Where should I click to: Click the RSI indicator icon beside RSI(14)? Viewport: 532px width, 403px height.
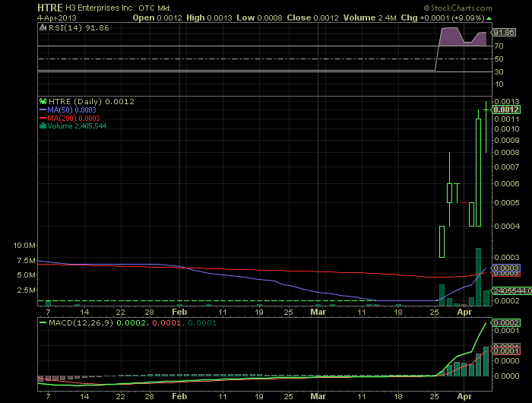(43, 28)
